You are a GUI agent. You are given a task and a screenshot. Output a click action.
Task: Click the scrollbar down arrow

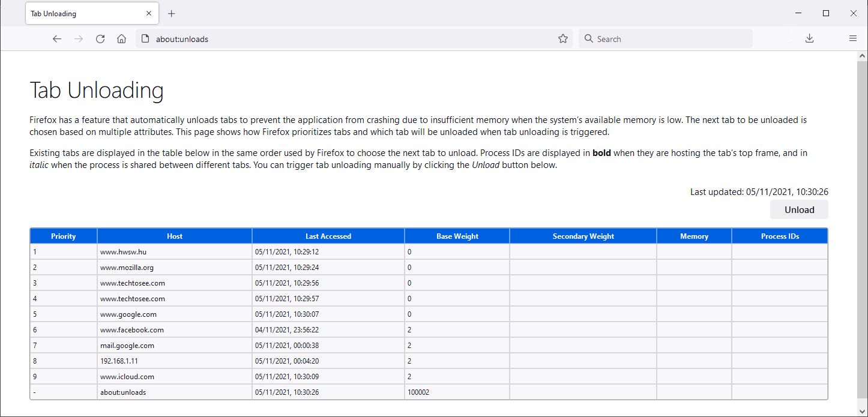point(863,411)
